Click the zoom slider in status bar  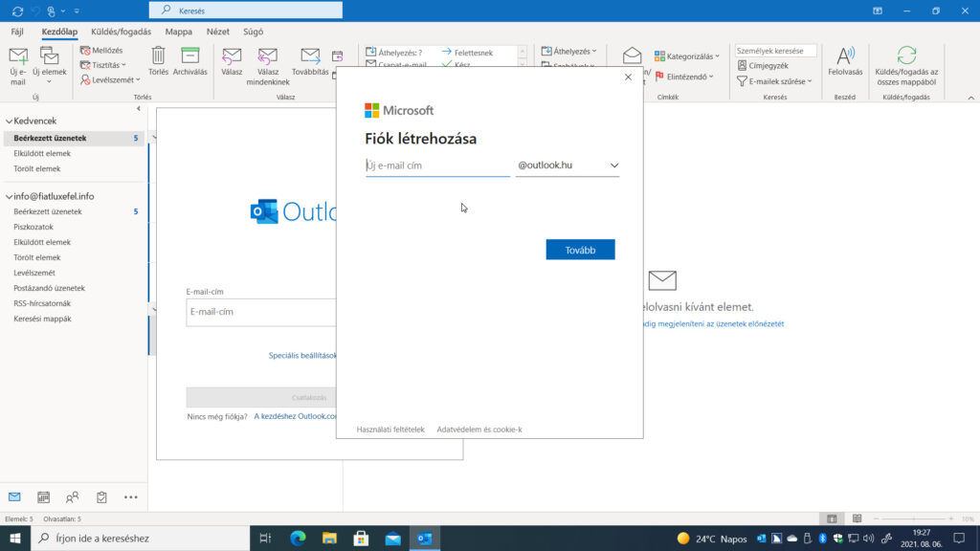click(x=914, y=518)
